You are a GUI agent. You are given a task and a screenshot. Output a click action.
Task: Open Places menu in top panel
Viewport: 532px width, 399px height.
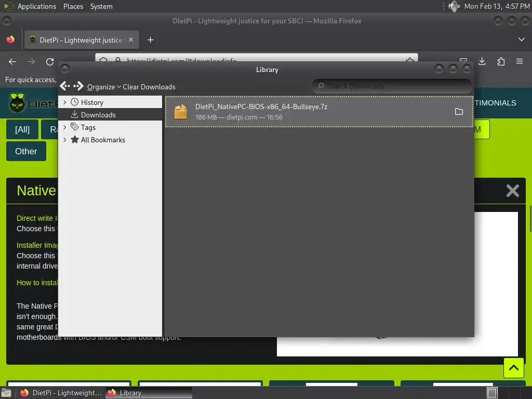pos(73,6)
